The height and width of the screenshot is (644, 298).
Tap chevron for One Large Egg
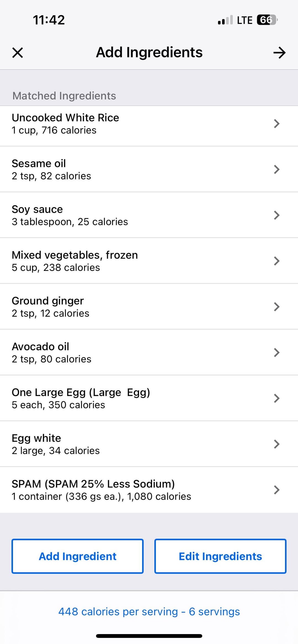pos(276,398)
